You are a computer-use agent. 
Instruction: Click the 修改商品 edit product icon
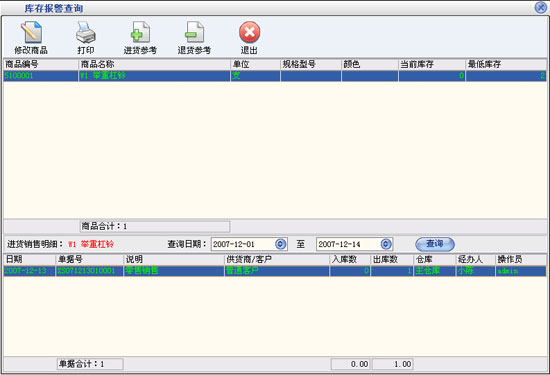coord(31,32)
